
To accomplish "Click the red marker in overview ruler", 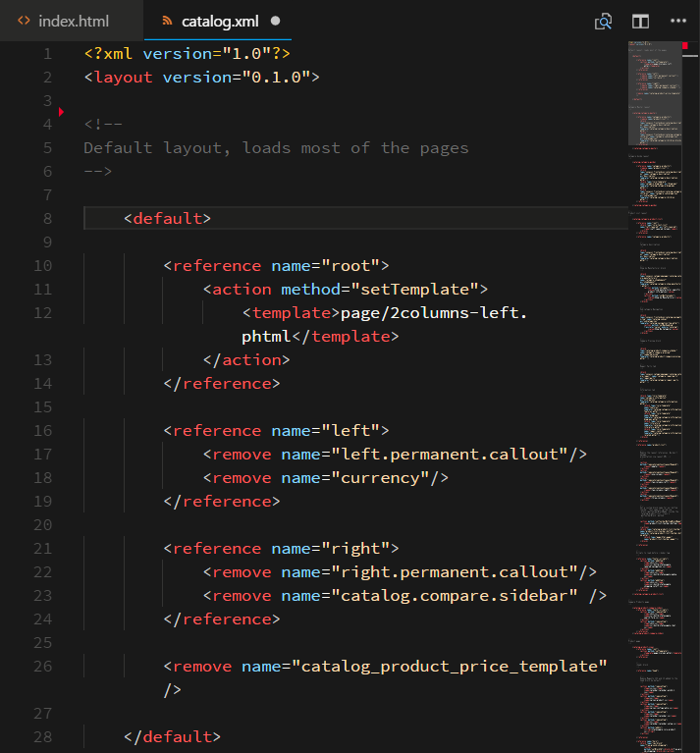I will tap(685, 45).
